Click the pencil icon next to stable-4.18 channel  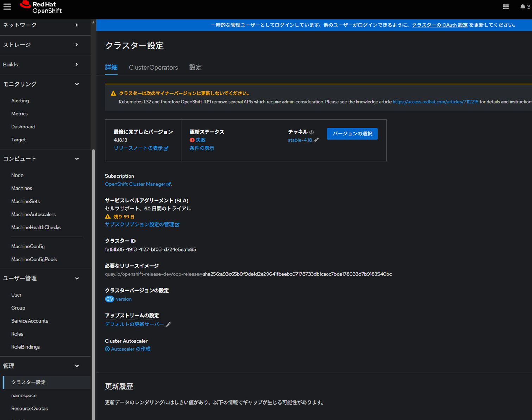tap(316, 140)
